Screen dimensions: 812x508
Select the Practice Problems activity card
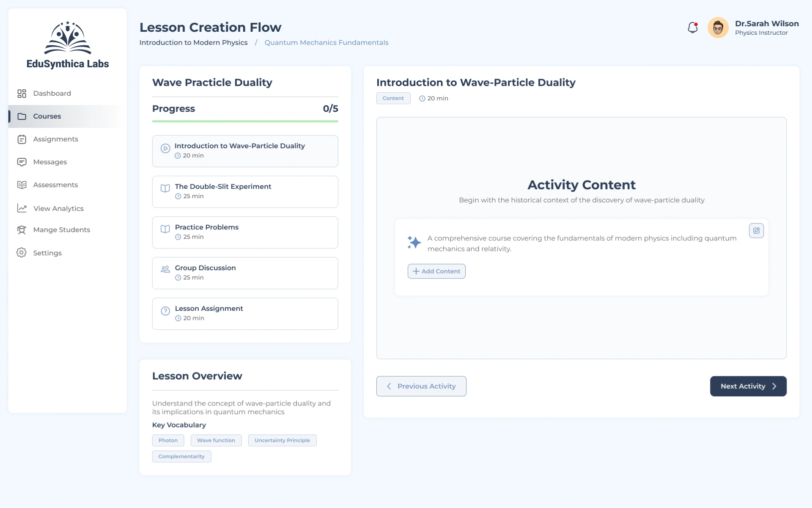(x=245, y=232)
